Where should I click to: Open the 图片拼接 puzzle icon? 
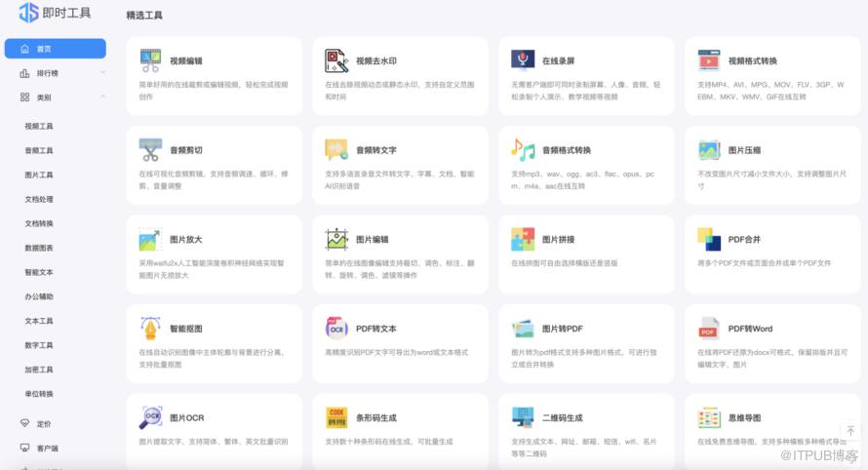[523, 239]
